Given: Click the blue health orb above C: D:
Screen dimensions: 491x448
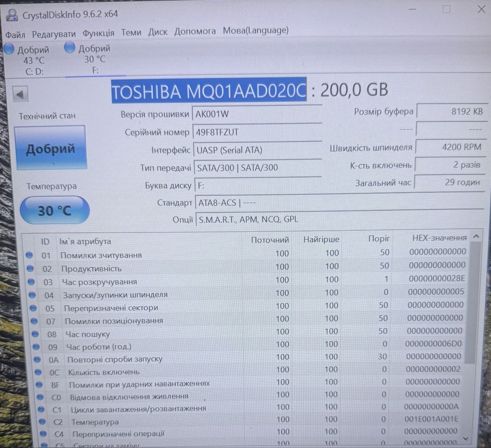Looking at the screenshot, I should [8, 49].
